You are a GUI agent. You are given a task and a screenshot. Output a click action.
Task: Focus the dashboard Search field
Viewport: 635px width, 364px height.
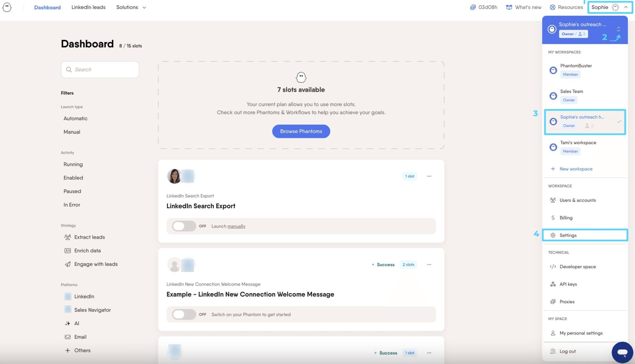(x=100, y=70)
